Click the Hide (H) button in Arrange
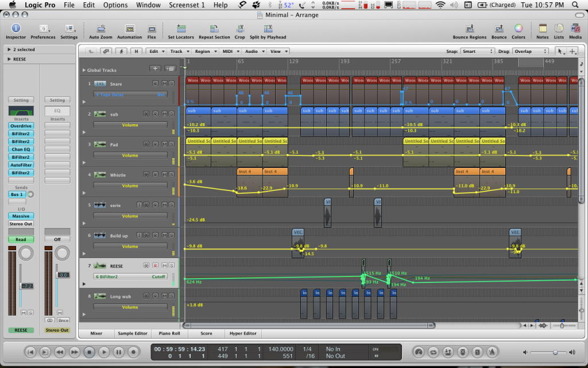The image size is (588, 368). (x=136, y=51)
